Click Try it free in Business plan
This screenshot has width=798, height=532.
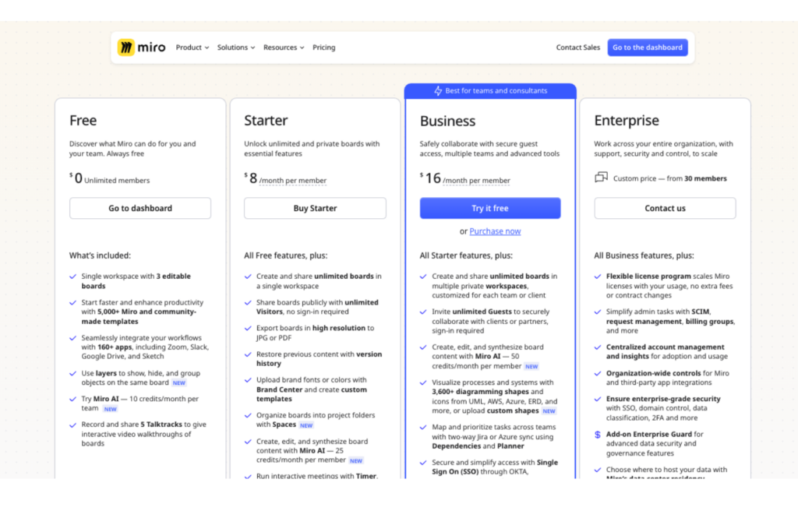tap(490, 208)
